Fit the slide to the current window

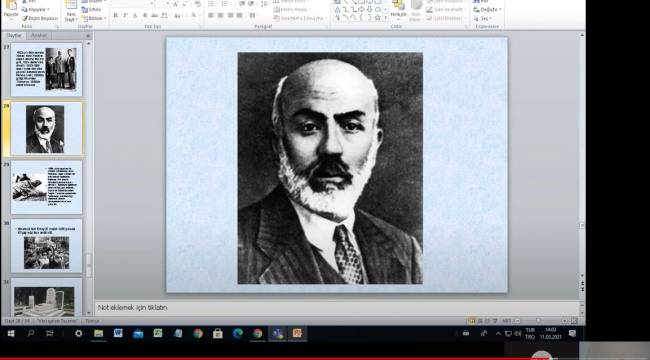click(574, 321)
